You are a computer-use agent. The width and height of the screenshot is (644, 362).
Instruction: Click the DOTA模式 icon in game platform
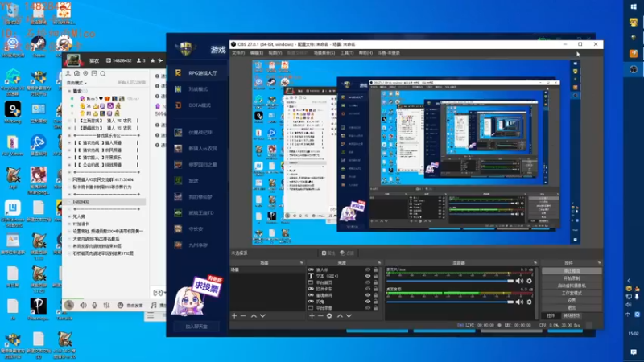click(x=178, y=105)
